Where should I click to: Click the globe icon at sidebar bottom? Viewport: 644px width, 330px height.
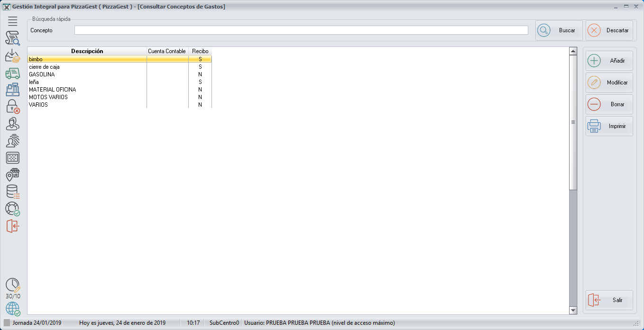point(13,309)
